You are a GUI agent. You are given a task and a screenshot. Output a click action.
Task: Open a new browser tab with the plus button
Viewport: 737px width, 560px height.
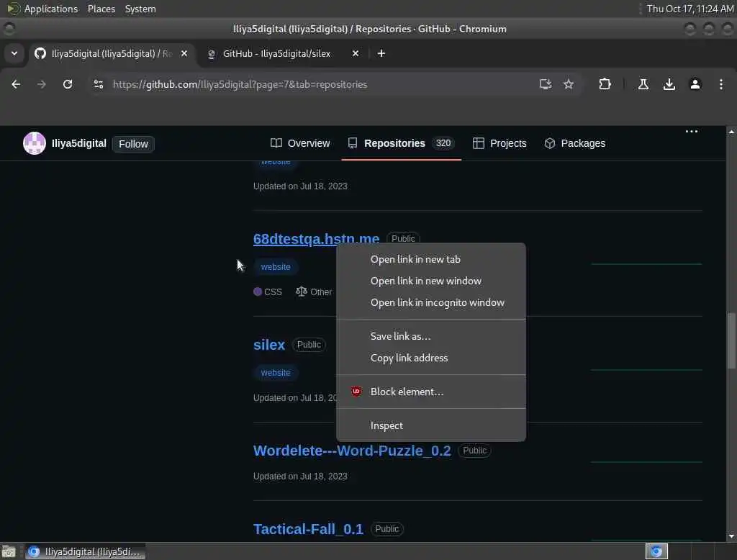coord(381,53)
